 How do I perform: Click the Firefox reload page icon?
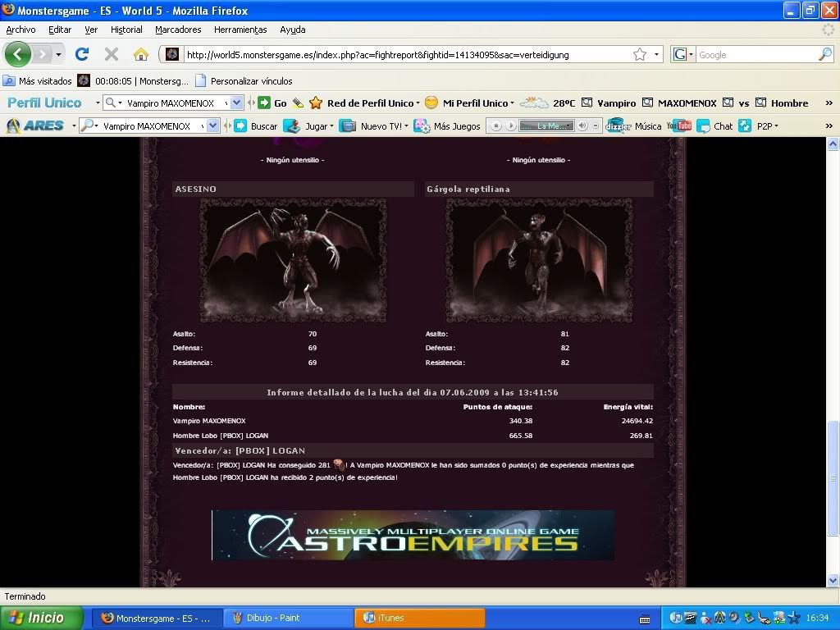coord(82,54)
